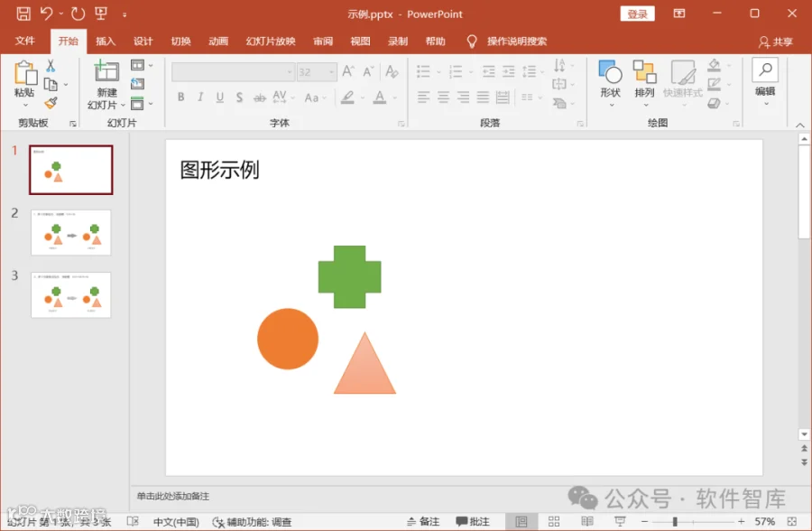Collapse the ribbon with the chevron arrow
This screenshot has width=812, height=531.
[800, 125]
